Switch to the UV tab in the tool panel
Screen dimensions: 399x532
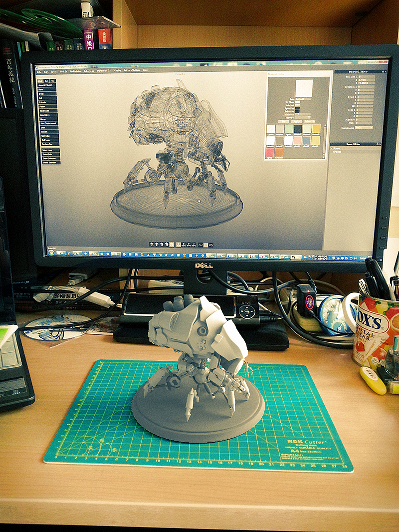(x=53, y=81)
